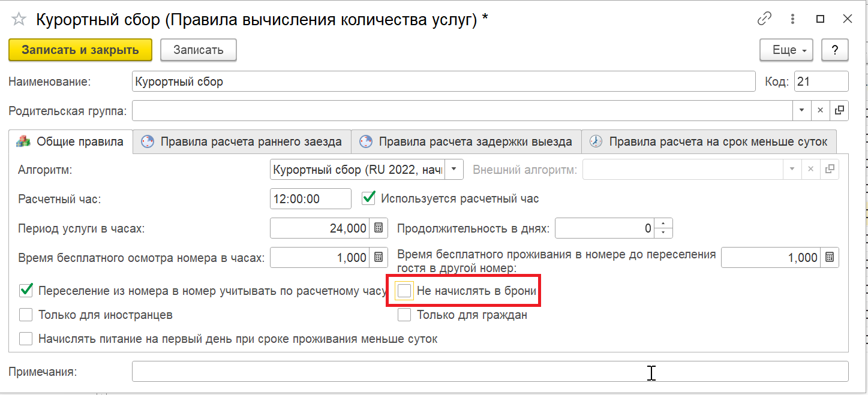Click the Примечания text field
This screenshot has height=395, width=868.
pyautogui.click(x=490, y=372)
